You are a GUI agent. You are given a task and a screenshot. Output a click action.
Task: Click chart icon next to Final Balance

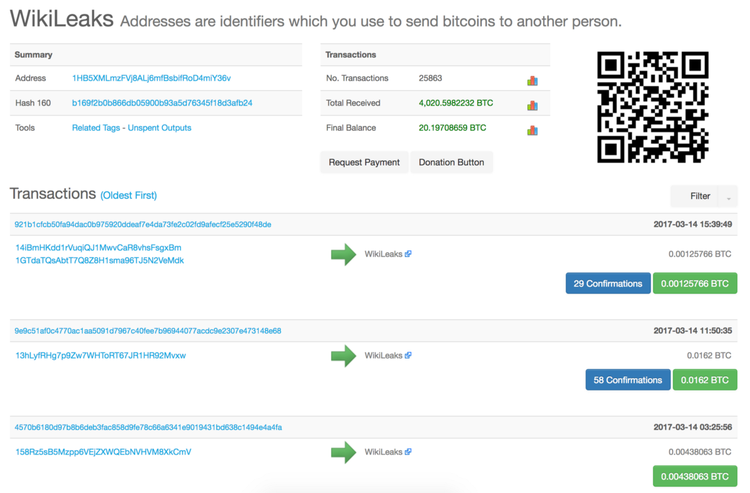532,129
